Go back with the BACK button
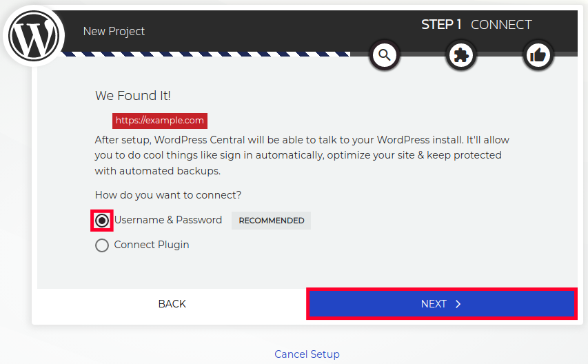Viewport: 588px width, 364px height. pyautogui.click(x=172, y=304)
